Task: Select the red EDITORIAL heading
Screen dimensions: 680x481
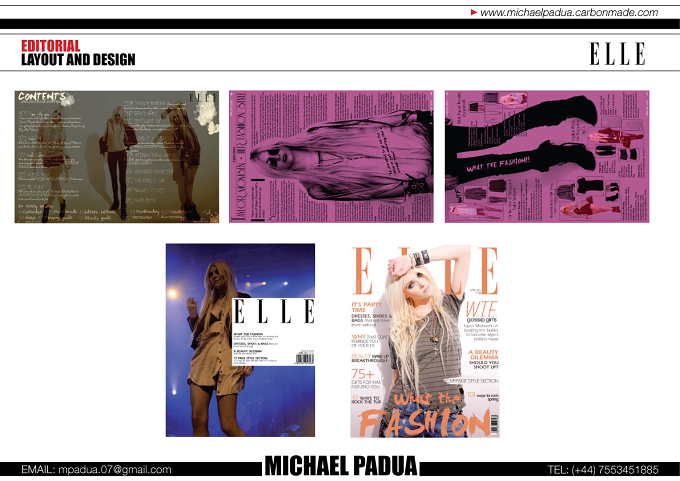Action: pyautogui.click(x=50, y=46)
